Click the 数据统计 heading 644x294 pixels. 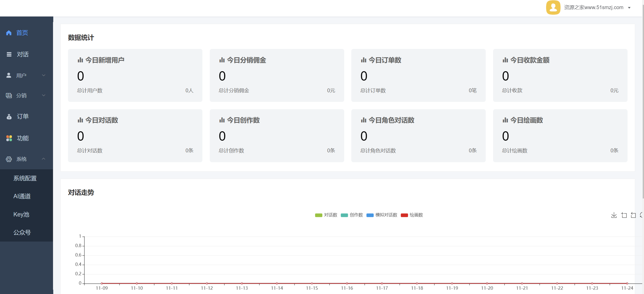coord(81,38)
